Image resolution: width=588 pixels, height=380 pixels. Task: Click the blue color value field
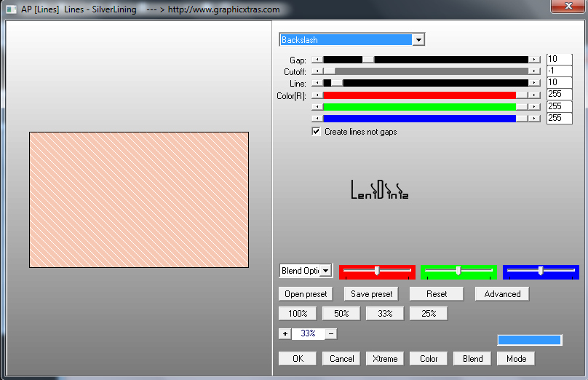pyautogui.click(x=559, y=118)
